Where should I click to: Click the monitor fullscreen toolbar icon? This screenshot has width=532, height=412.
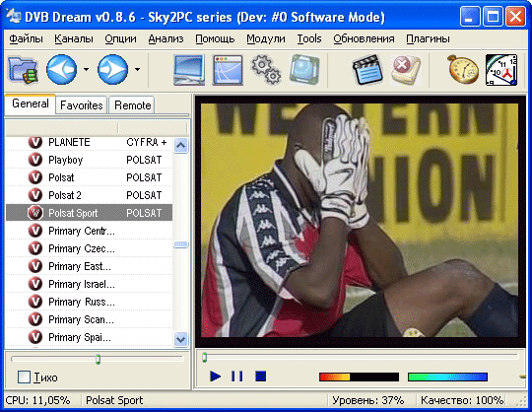tap(189, 70)
